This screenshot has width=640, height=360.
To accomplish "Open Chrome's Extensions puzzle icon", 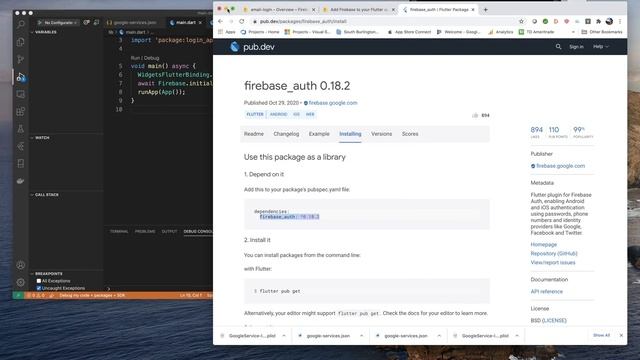I will (598, 21).
